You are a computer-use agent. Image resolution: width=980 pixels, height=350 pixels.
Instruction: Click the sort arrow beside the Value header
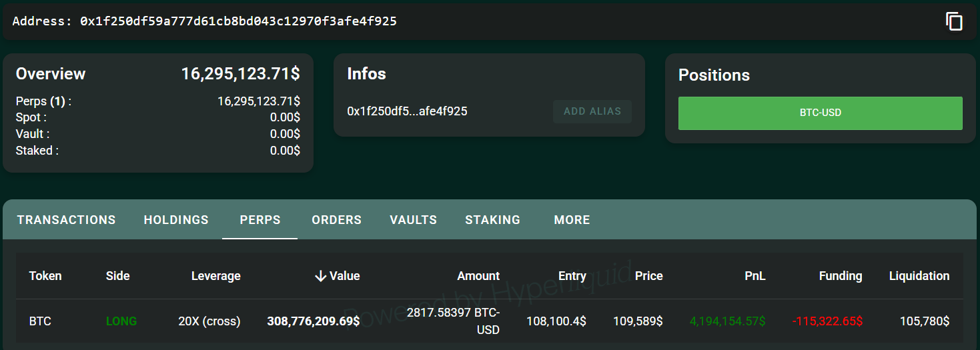pyautogui.click(x=321, y=276)
